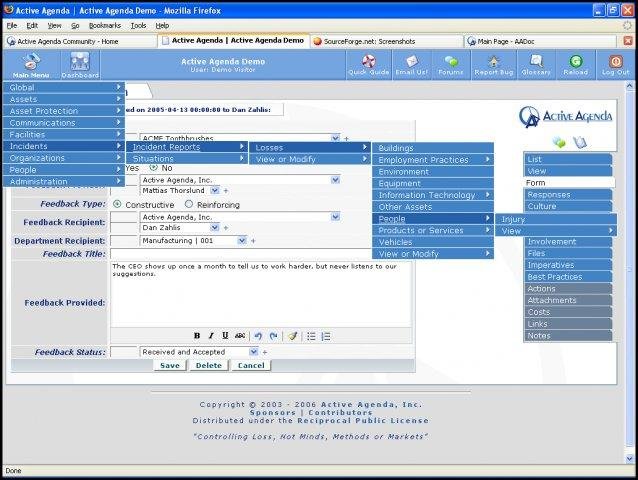Expand the Products or Services submenu

pos(433,231)
